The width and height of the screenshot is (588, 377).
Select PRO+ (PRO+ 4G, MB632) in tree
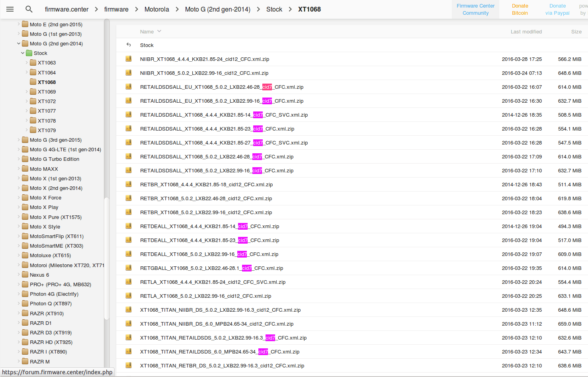point(61,284)
